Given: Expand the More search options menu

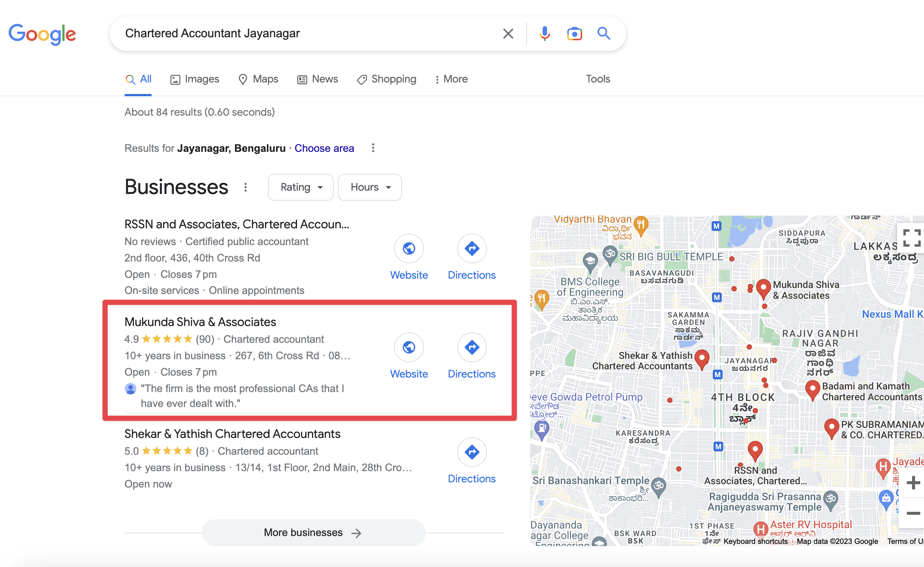Looking at the screenshot, I should click(451, 79).
